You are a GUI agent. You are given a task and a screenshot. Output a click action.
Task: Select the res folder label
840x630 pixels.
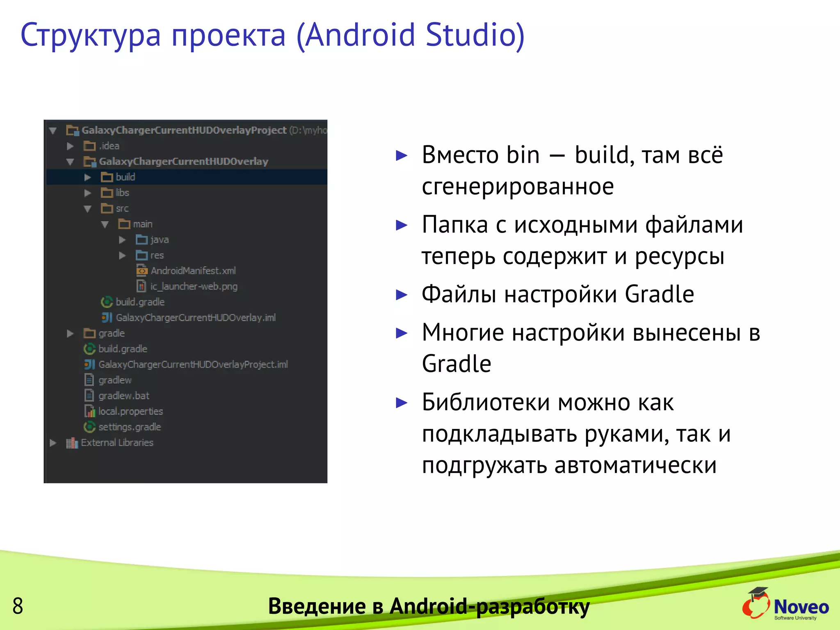(x=157, y=256)
